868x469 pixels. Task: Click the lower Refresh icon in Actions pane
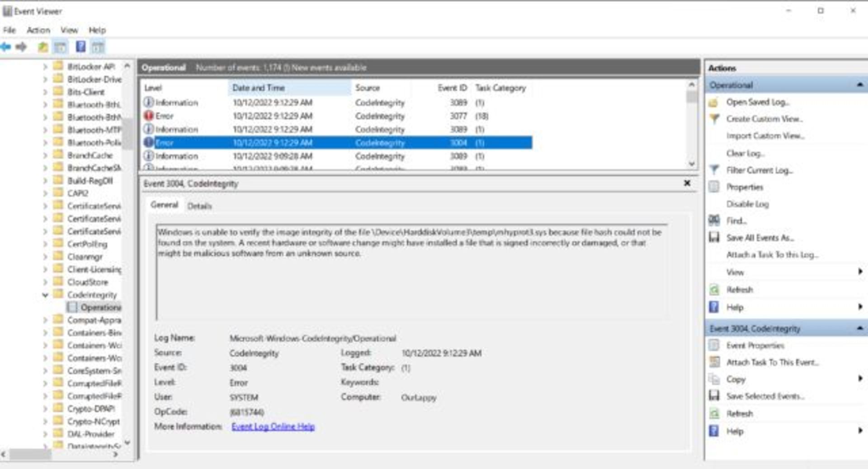tap(714, 413)
